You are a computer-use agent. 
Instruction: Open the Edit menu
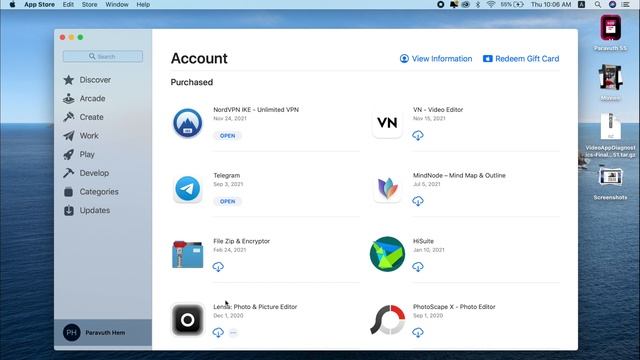68,4
